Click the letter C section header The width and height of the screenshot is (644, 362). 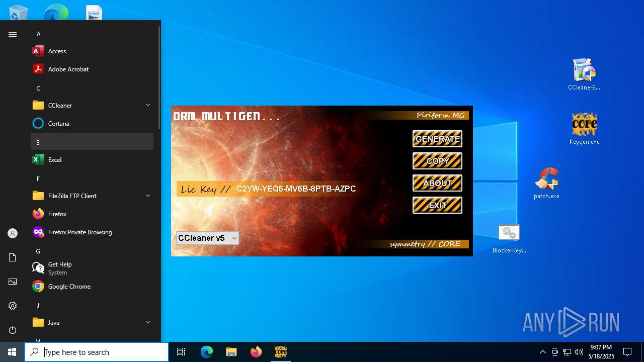(x=92, y=88)
